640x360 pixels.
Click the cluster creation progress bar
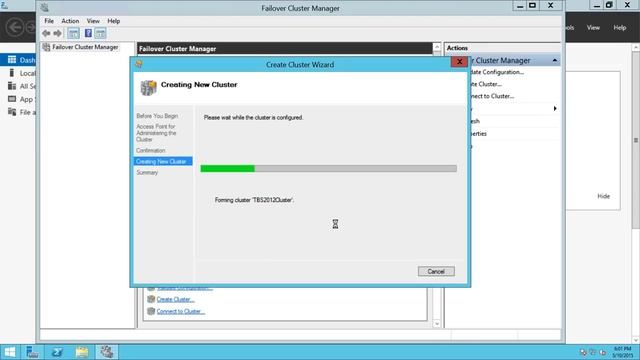click(x=329, y=169)
